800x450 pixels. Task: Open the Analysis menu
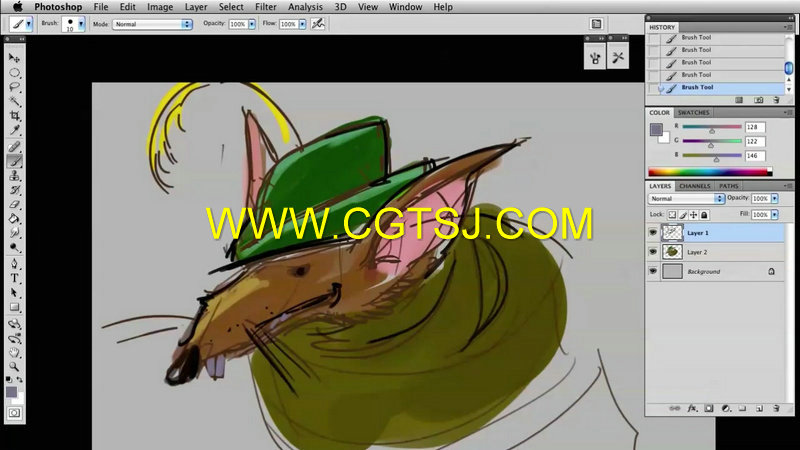coord(305,7)
